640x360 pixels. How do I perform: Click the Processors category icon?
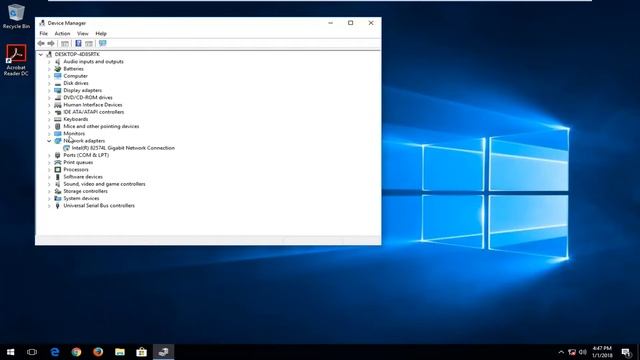[x=58, y=170]
